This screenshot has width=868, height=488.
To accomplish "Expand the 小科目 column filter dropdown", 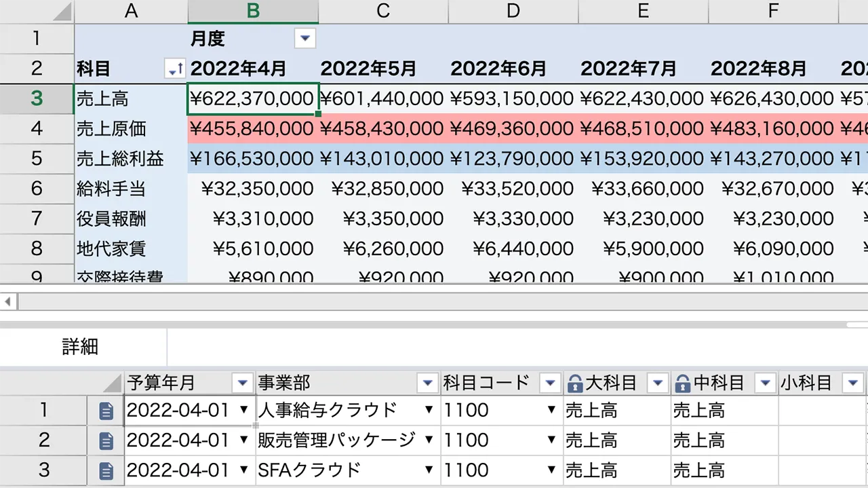I will tap(852, 383).
